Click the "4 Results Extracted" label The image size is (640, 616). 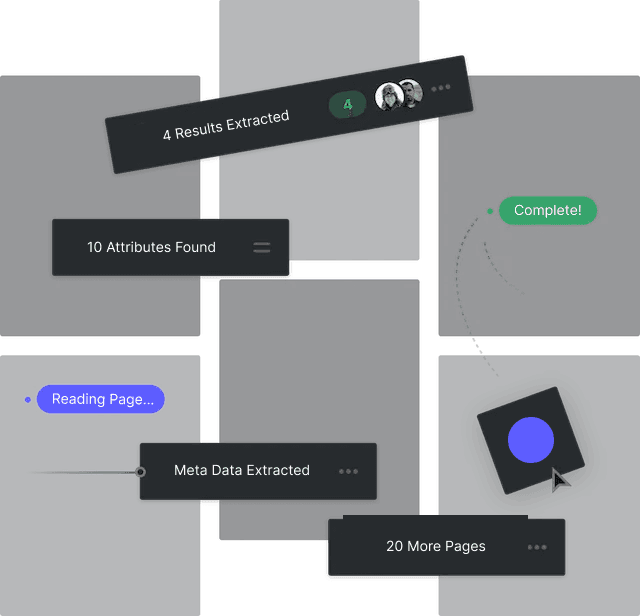pyautogui.click(x=226, y=126)
